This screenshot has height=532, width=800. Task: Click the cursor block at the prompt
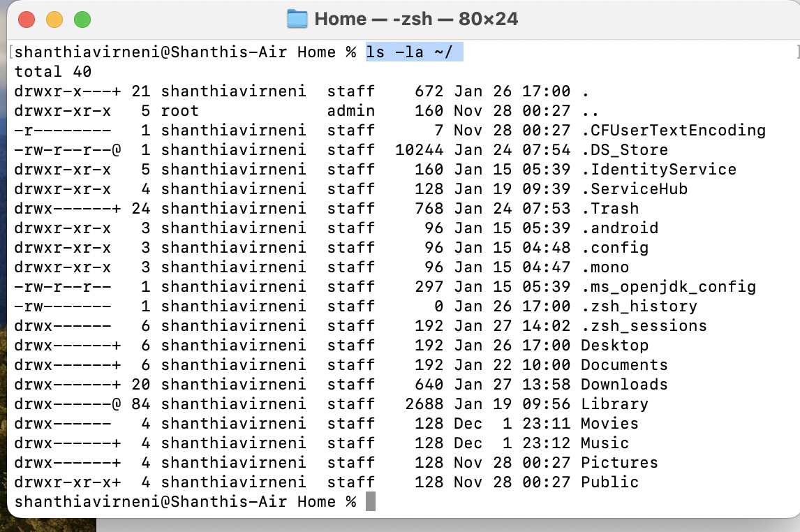[371, 501]
